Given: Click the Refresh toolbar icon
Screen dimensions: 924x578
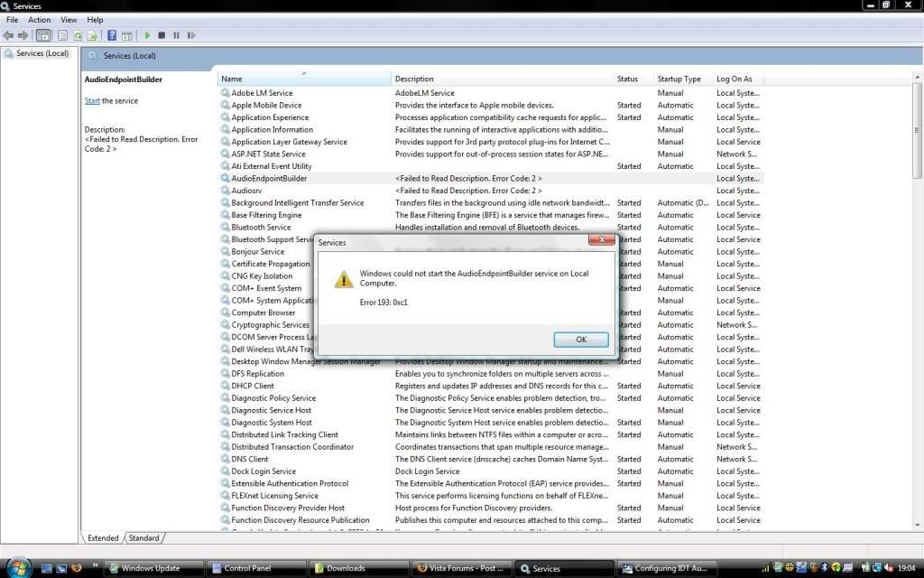Looking at the screenshot, I should [78, 36].
